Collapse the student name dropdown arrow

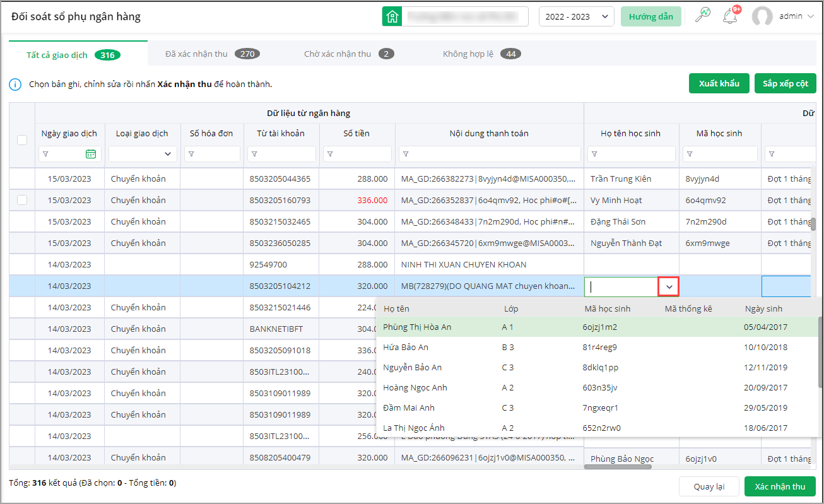coord(669,287)
